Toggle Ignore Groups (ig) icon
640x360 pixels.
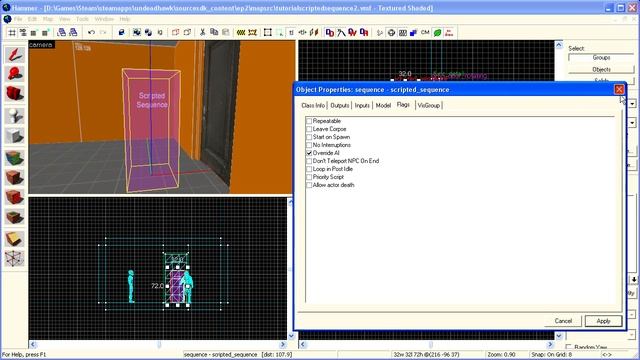(x=160, y=32)
